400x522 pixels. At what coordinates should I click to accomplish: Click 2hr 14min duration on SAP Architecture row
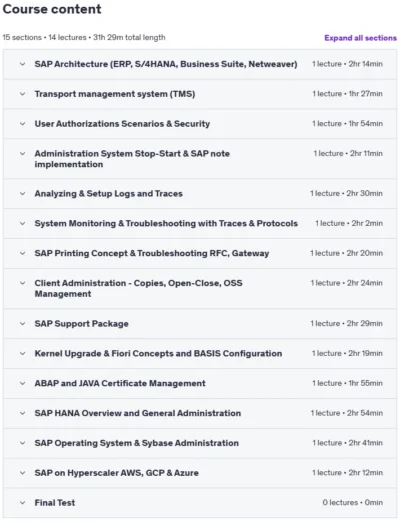pyautogui.click(x=366, y=64)
